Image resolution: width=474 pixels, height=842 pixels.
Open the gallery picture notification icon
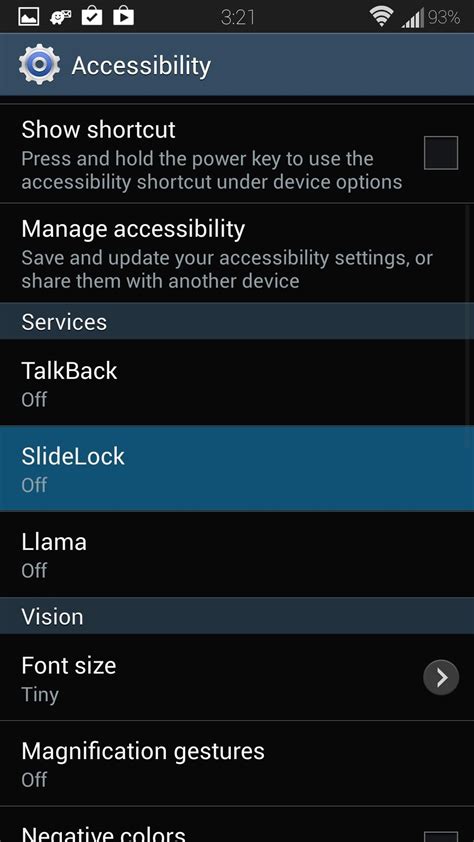(28, 17)
